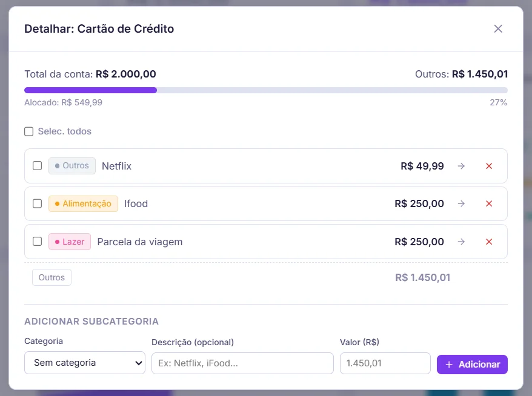Open the Sem categoria dropdown
Screen dimensions: 532x396
84,363
